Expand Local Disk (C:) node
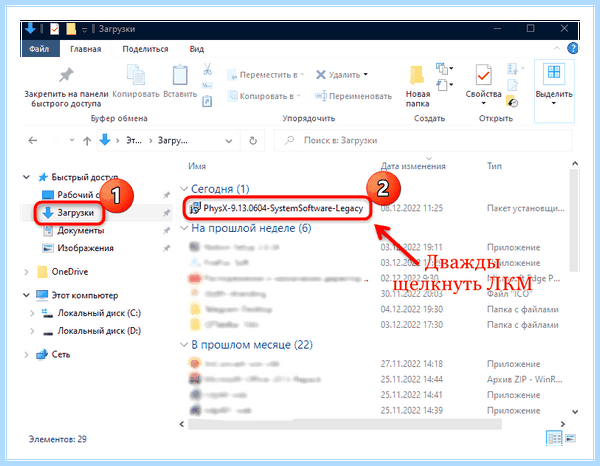This screenshot has height=466, width=600. tap(33, 313)
